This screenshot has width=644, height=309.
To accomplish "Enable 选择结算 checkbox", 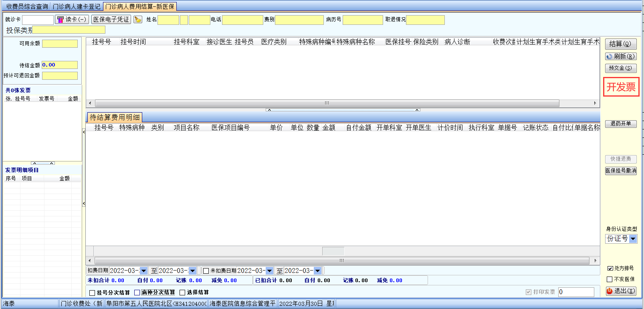I will (182, 293).
